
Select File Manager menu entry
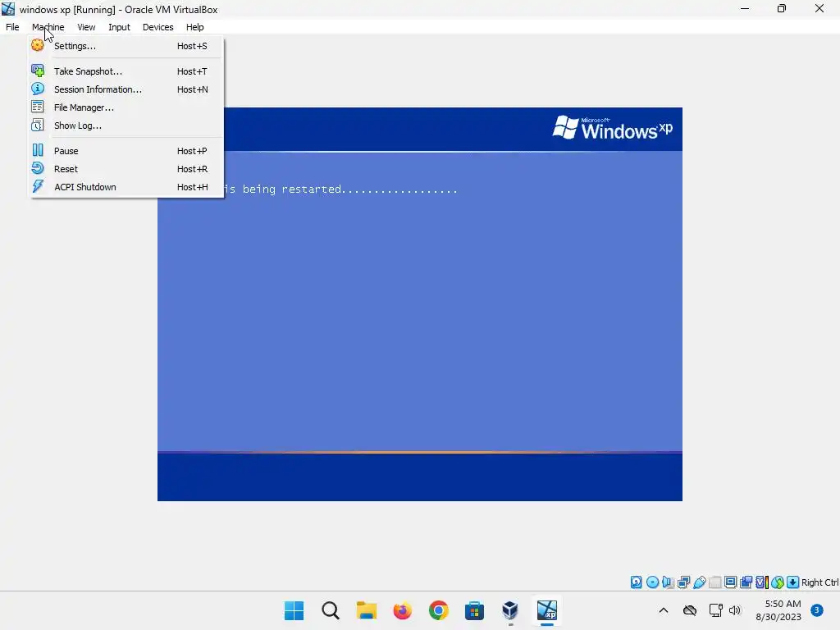[126, 107]
